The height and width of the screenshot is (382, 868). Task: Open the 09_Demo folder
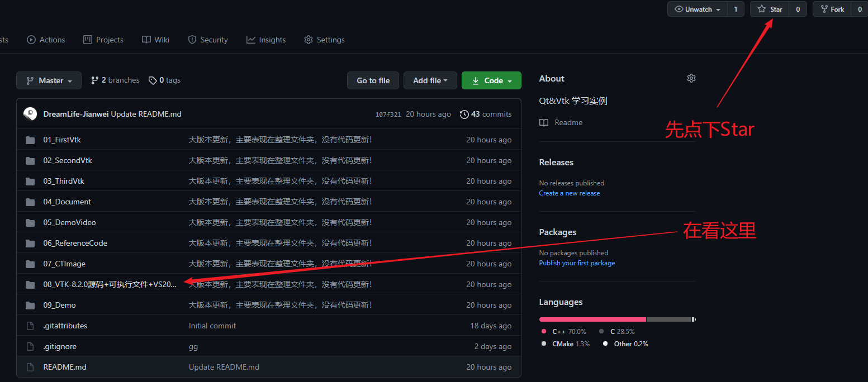pos(59,305)
